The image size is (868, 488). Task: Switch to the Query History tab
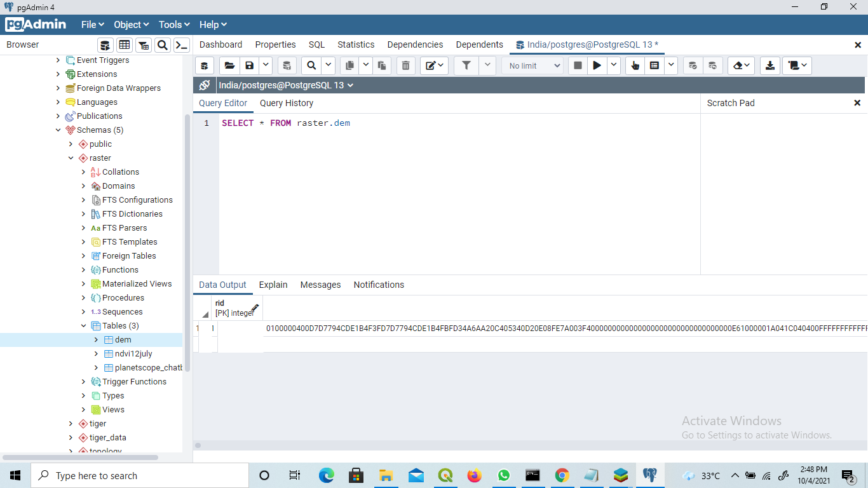tap(286, 103)
